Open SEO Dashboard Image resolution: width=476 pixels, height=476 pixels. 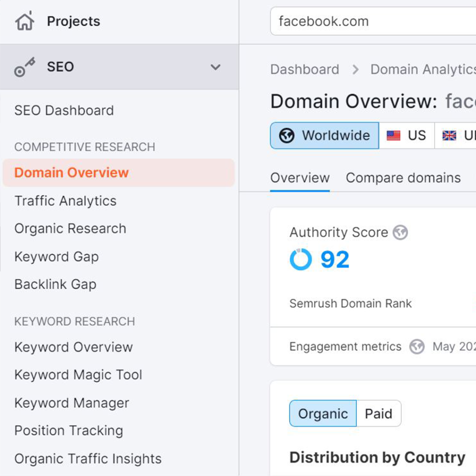[64, 111]
